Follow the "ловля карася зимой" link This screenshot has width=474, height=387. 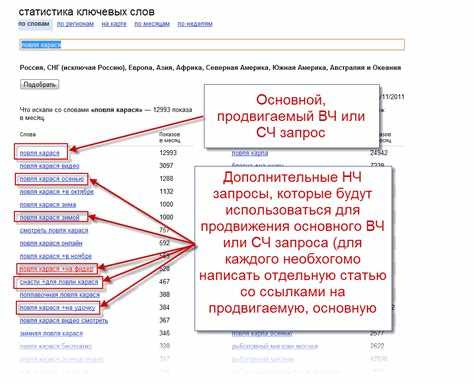[49, 217]
